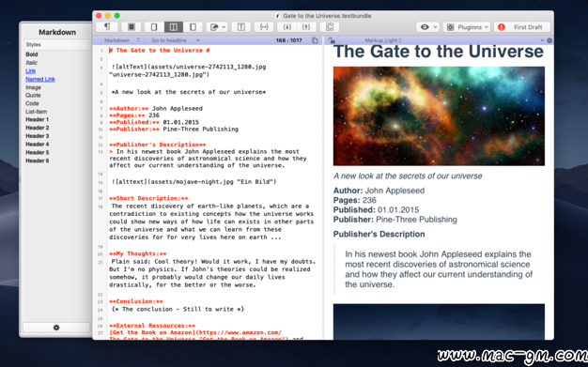This screenshot has height=367, width=588.
Task: Open the eye visibility dropdown
Action: [428, 27]
